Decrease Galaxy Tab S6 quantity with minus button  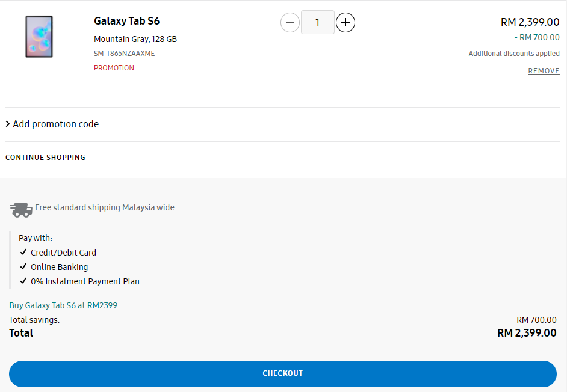click(x=290, y=22)
